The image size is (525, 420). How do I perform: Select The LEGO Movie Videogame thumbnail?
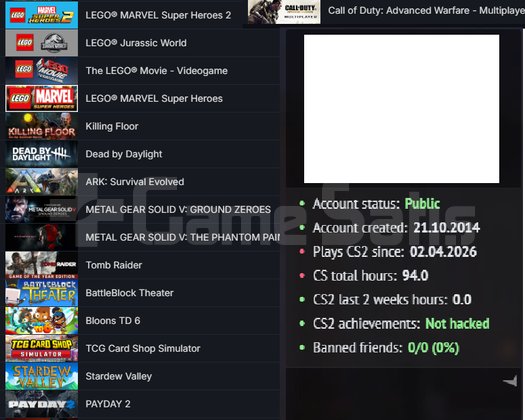[42, 71]
